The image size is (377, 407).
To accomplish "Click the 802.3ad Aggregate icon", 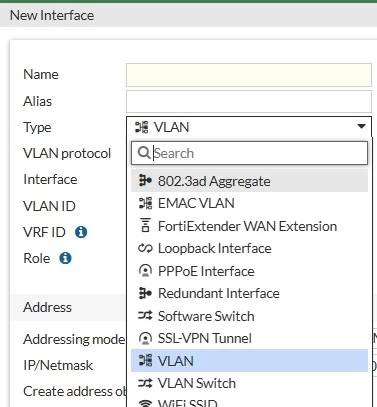I will click(x=145, y=181).
